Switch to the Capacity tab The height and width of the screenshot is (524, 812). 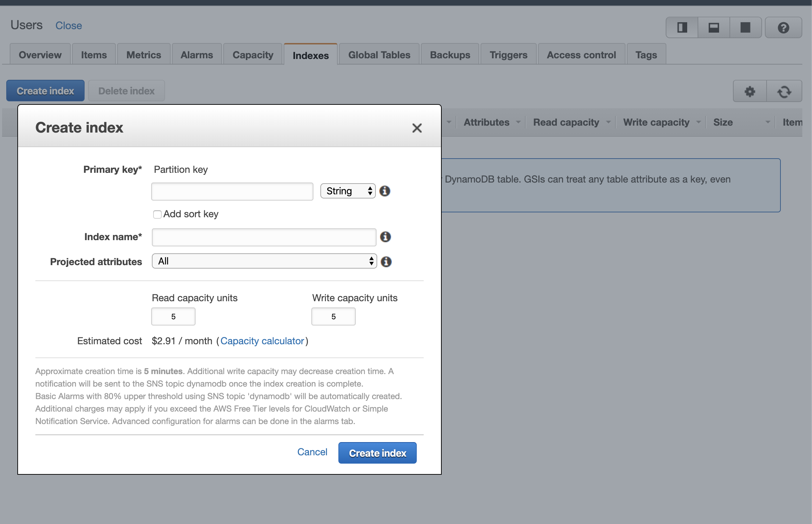coord(253,55)
